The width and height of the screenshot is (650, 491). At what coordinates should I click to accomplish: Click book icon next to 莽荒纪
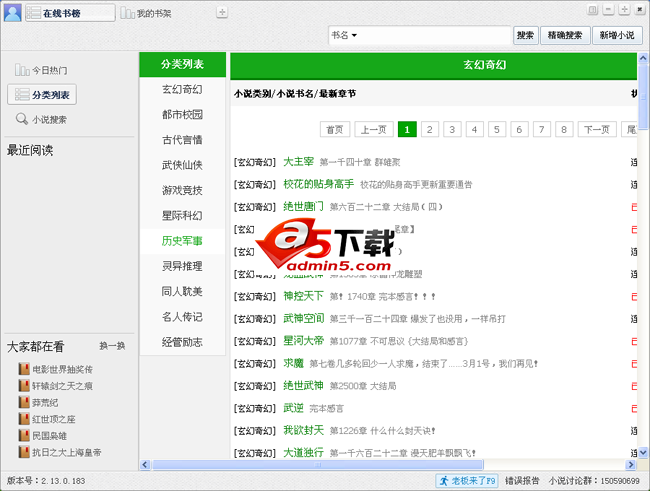coord(24,402)
